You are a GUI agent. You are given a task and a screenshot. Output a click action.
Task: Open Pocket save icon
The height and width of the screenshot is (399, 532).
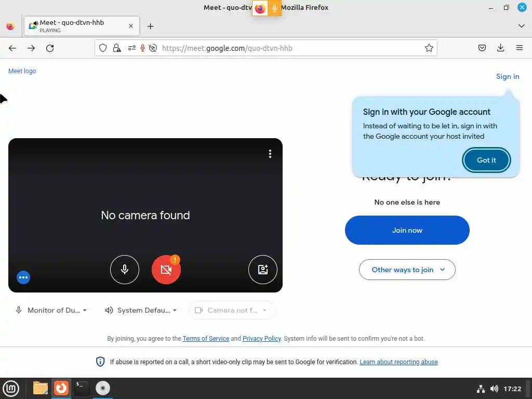click(482, 48)
